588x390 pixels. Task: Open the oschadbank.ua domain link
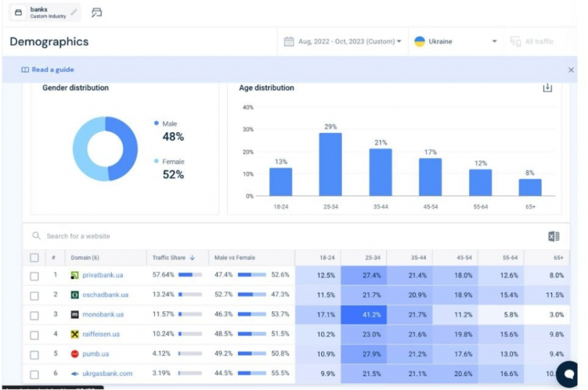point(105,295)
